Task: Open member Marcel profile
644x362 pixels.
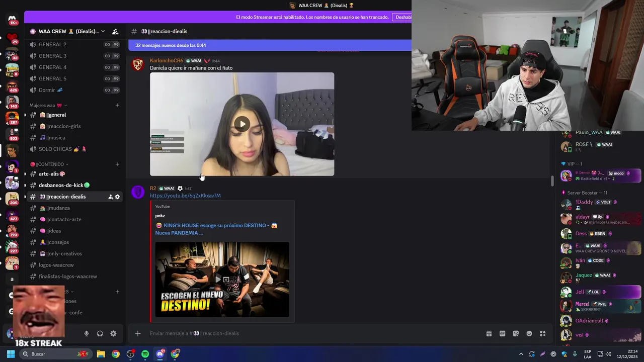Action: pyautogui.click(x=601, y=306)
